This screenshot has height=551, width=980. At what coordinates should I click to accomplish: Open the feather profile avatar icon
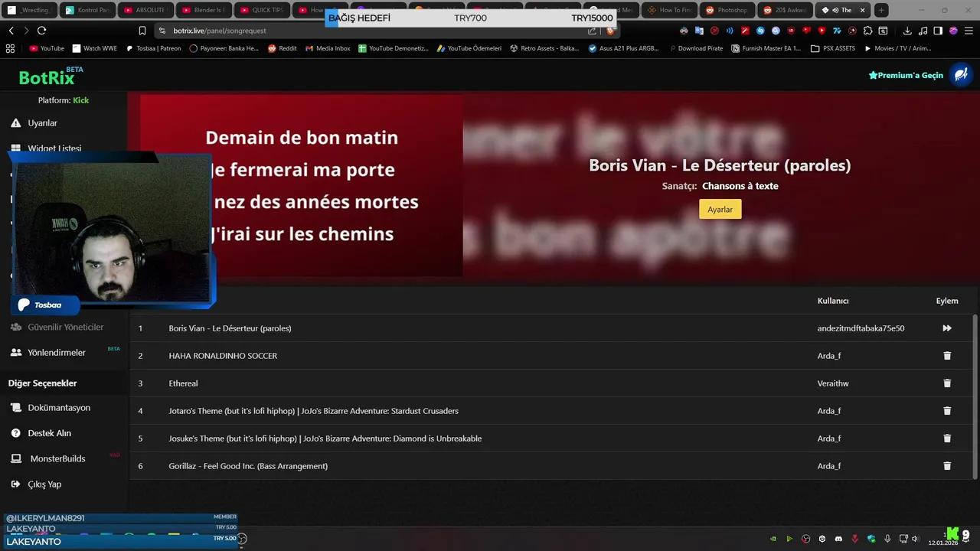pos(960,74)
